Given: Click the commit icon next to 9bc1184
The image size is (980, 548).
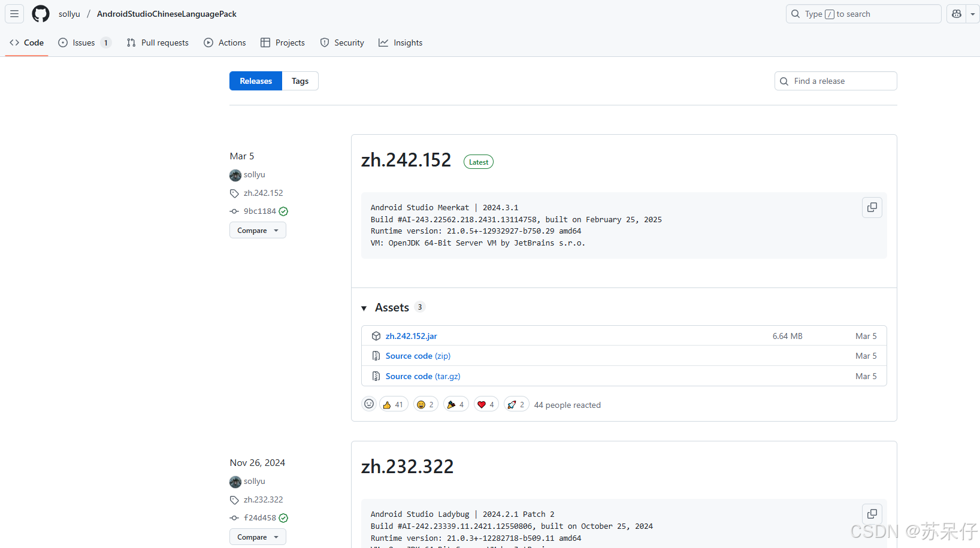Looking at the screenshot, I should (234, 211).
